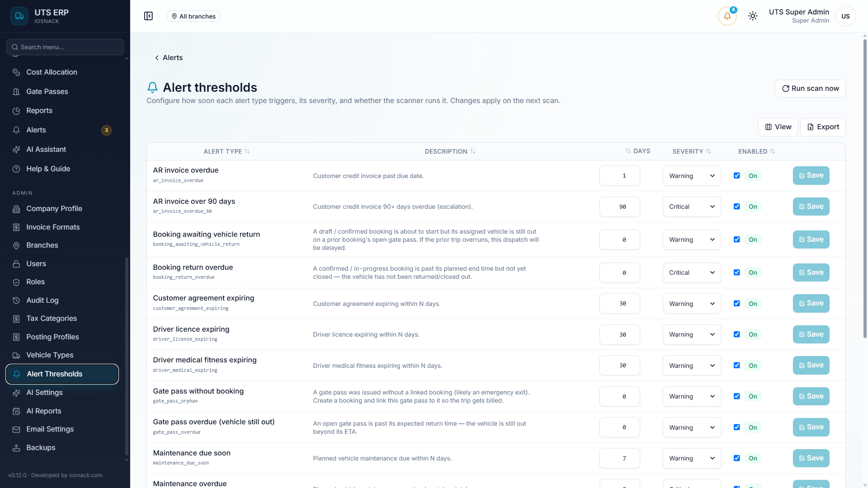Click the Vehicle Types truck icon
The width and height of the screenshot is (868, 488).
(x=16, y=355)
